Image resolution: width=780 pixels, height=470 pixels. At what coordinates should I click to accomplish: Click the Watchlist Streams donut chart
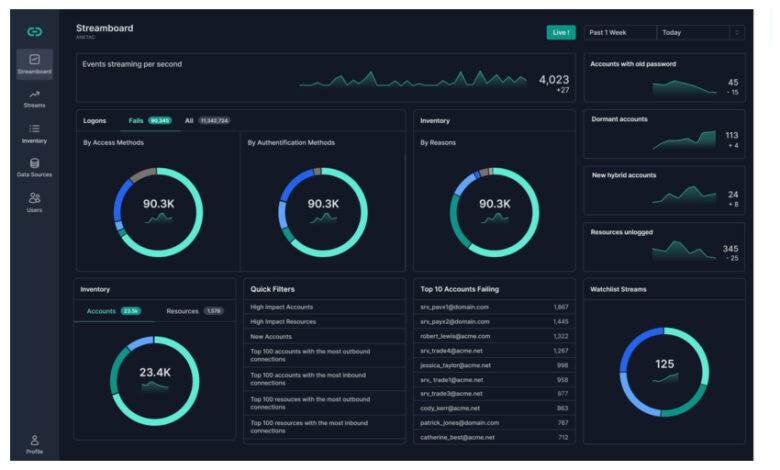[x=664, y=370]
